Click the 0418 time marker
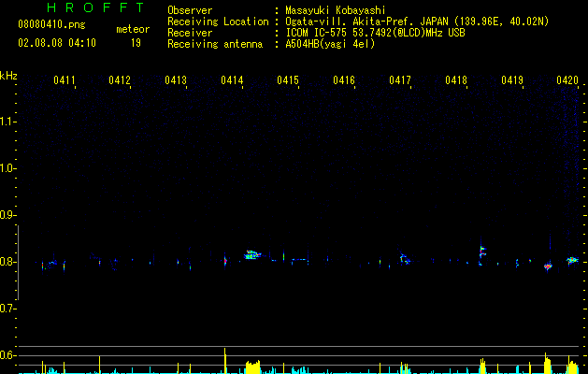 pos(456,80)
